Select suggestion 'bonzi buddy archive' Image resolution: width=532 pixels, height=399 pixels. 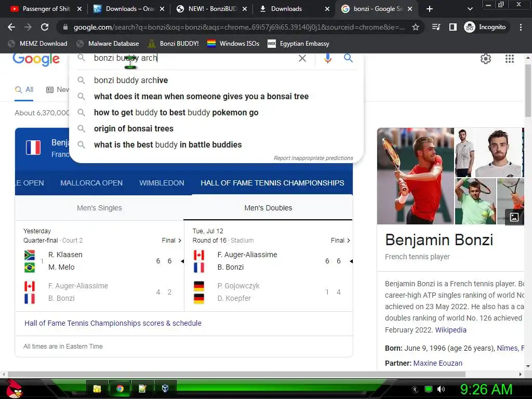[x=217, y=80]
